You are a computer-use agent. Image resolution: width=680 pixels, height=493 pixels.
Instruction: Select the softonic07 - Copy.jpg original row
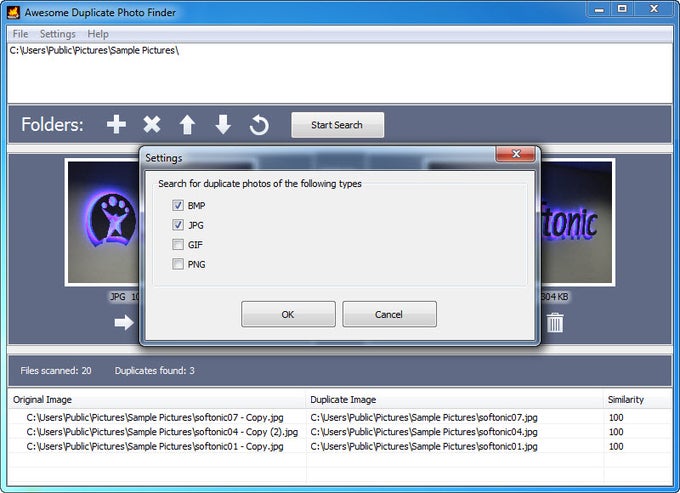coord(155,418)
